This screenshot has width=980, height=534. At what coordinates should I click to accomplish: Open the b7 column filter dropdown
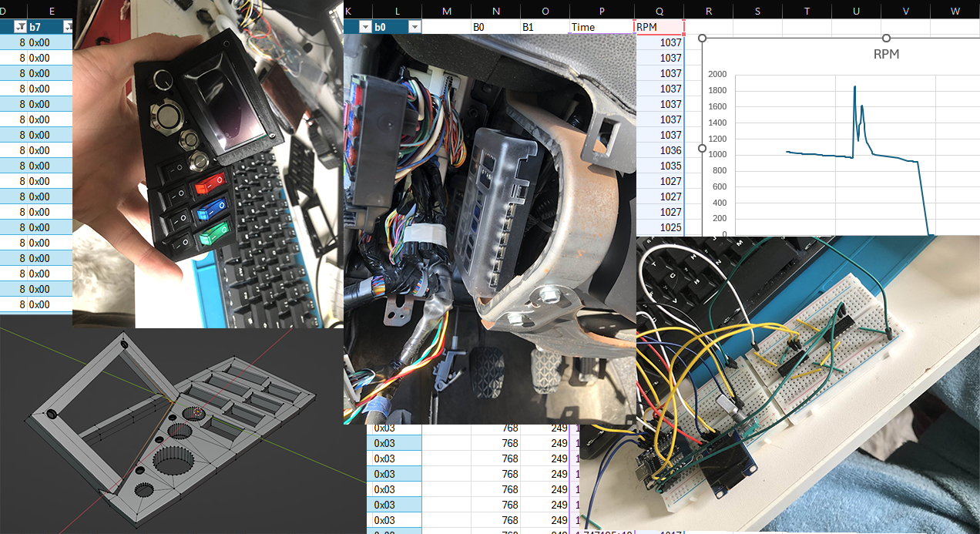point(68,27)
